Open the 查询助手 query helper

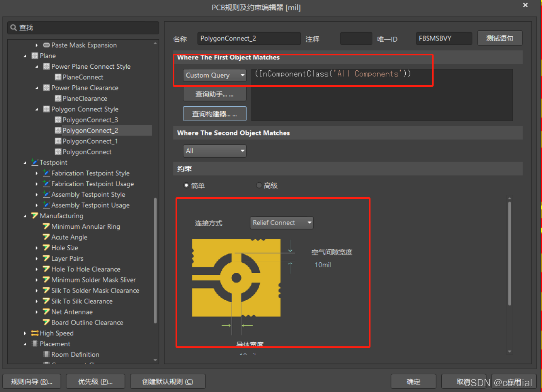point(214,94)
